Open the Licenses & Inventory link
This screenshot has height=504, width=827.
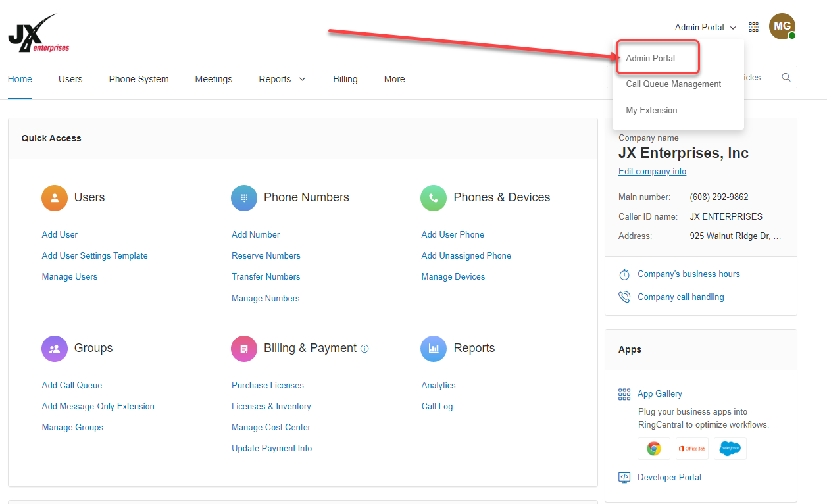tap(271, 406)
